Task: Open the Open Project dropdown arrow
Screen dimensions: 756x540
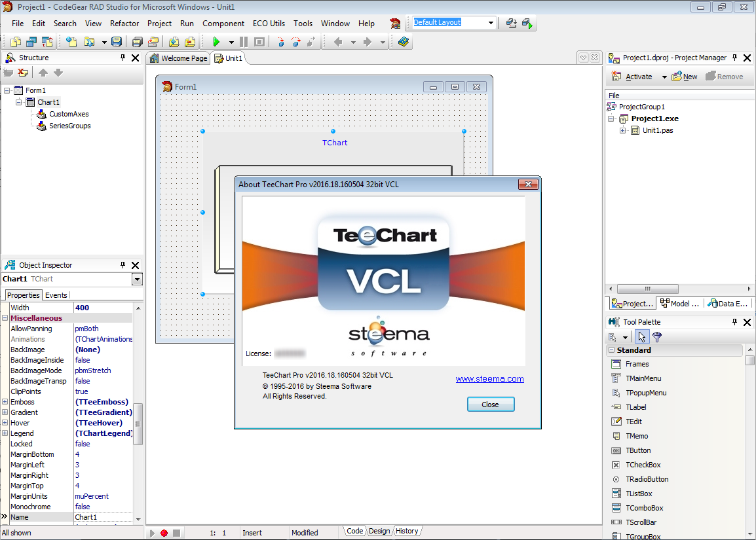Action: click(x=104, y=42)
